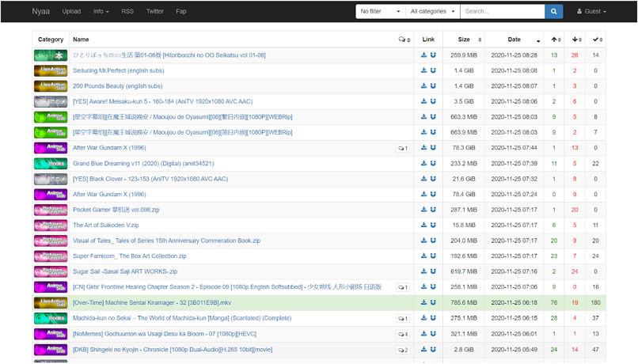Image resolution: width=638 pixels, height=364 pixels.
Task: Open the All categories dropdown
Action: [432, 11]
